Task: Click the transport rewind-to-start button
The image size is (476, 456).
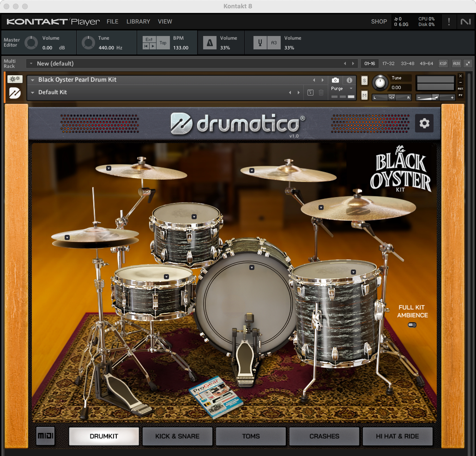Action: pos(146,46)
